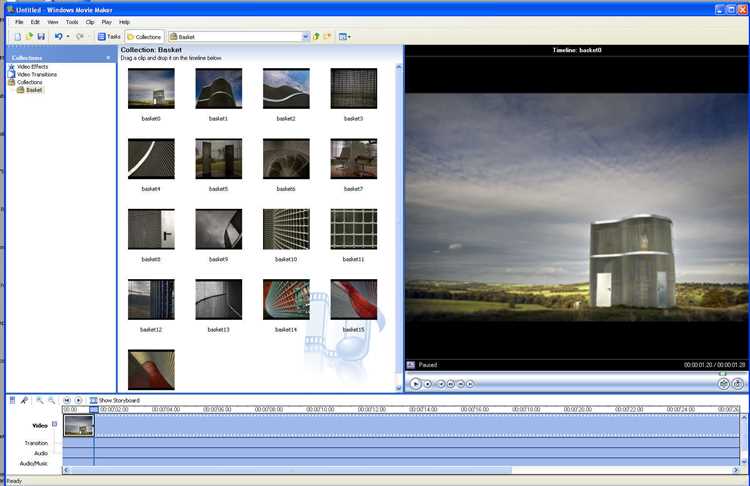Image resolution: width=750 pixels, height=486 pixels.
Task: Rewind the timeline to the start
Action: pos(66,400)
